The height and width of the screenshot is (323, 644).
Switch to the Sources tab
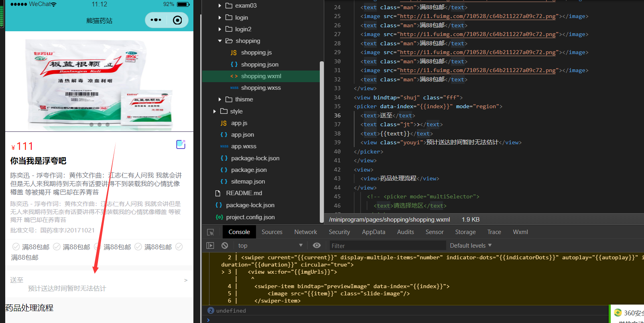coord(272,232)
